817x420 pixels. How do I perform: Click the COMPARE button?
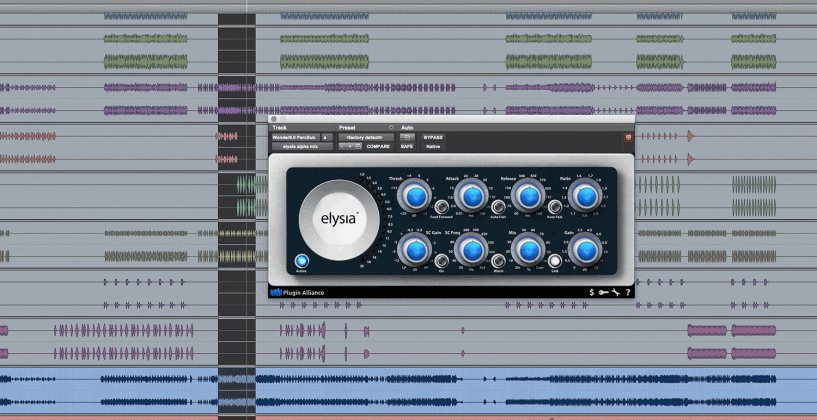tap(378, 146)
